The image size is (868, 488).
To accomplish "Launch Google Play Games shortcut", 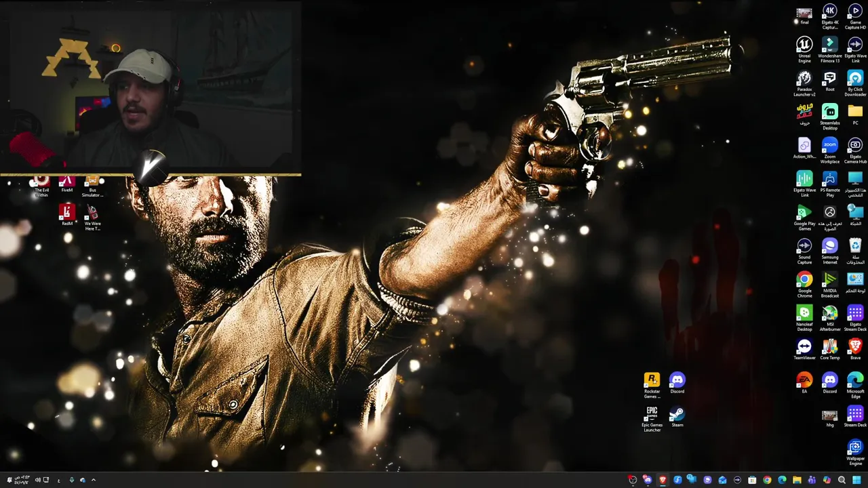I will click(804, 217).
